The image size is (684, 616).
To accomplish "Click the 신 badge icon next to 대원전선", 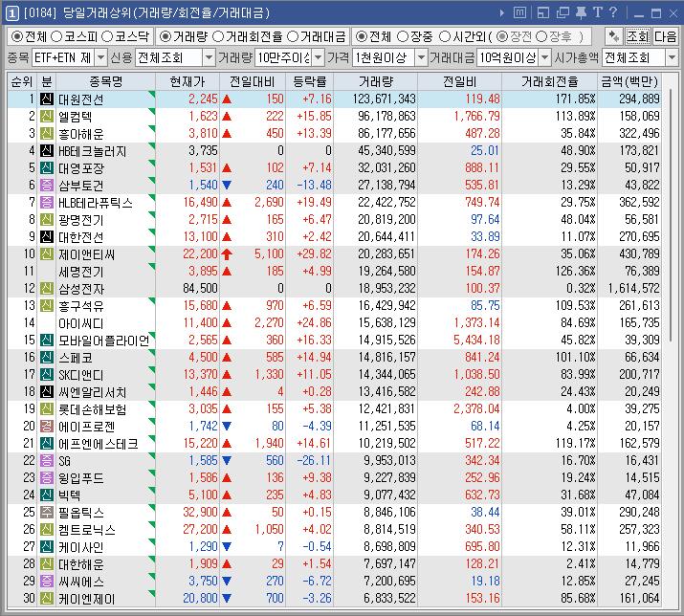I will pos(47,99).
